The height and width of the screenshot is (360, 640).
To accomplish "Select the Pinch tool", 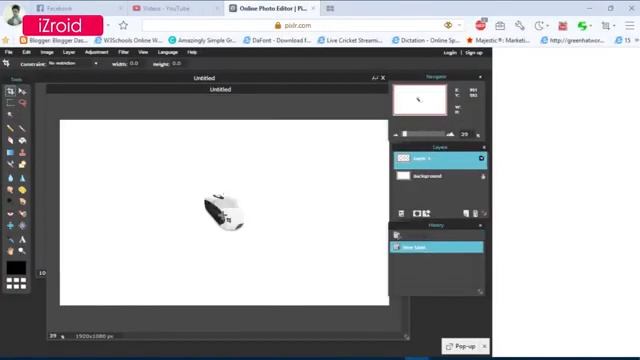I will 22,225.
